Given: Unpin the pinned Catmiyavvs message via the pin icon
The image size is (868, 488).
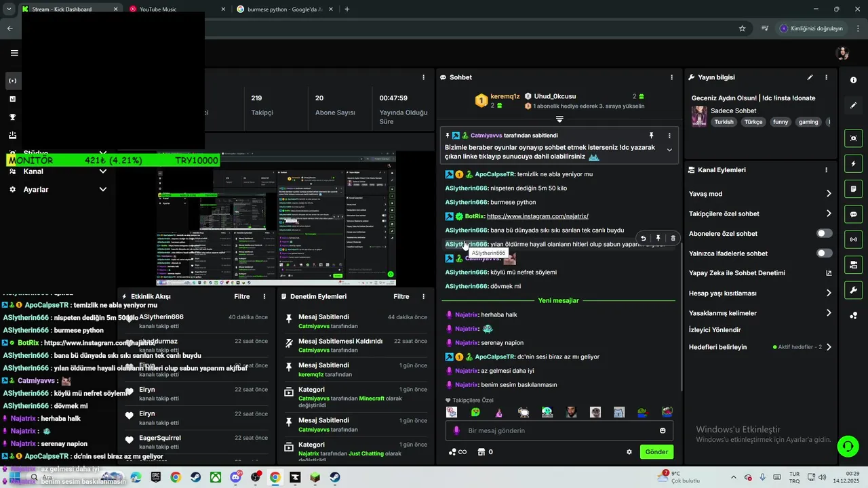Looking at the screenshot, I should click(651, 136).
